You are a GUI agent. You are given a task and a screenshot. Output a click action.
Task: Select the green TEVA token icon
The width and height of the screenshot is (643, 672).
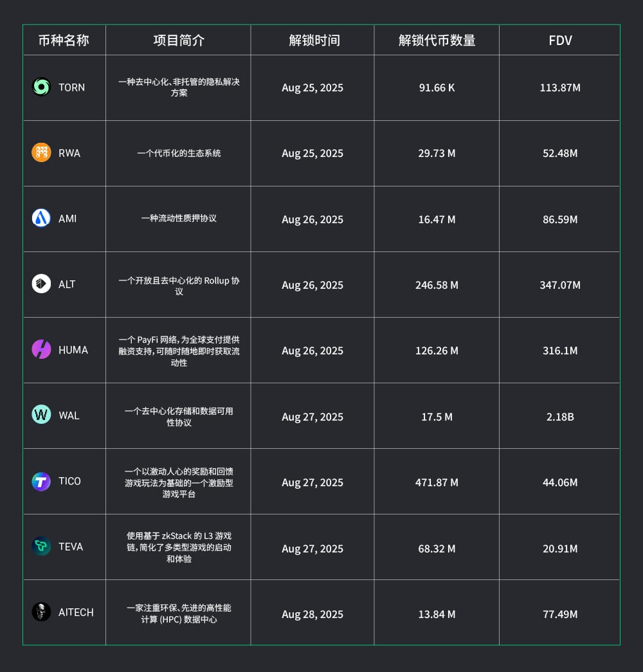(x=41, y=547)
